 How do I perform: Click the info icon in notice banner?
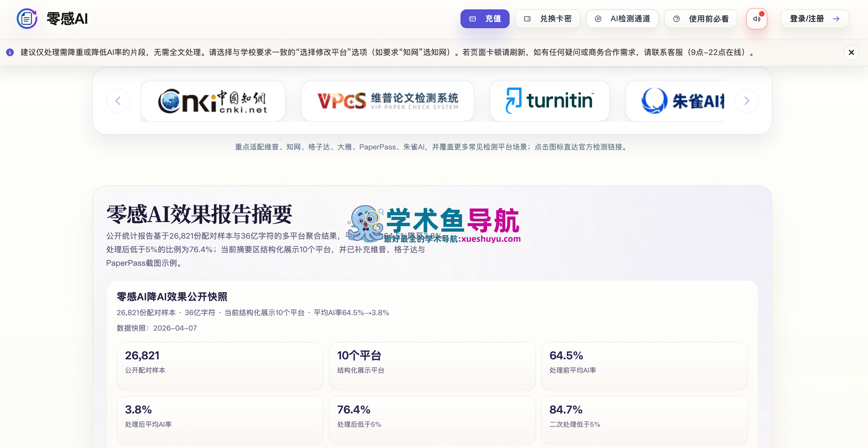pos(10,52)
